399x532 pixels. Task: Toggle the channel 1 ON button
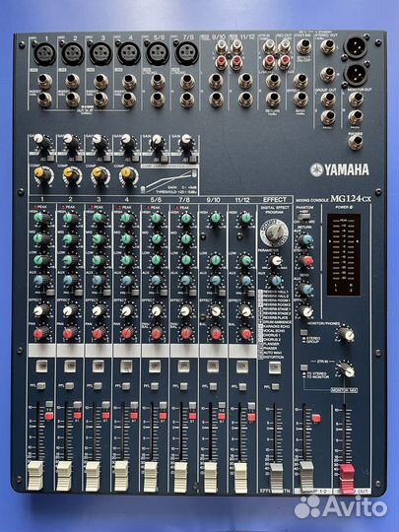click(42, 366)
